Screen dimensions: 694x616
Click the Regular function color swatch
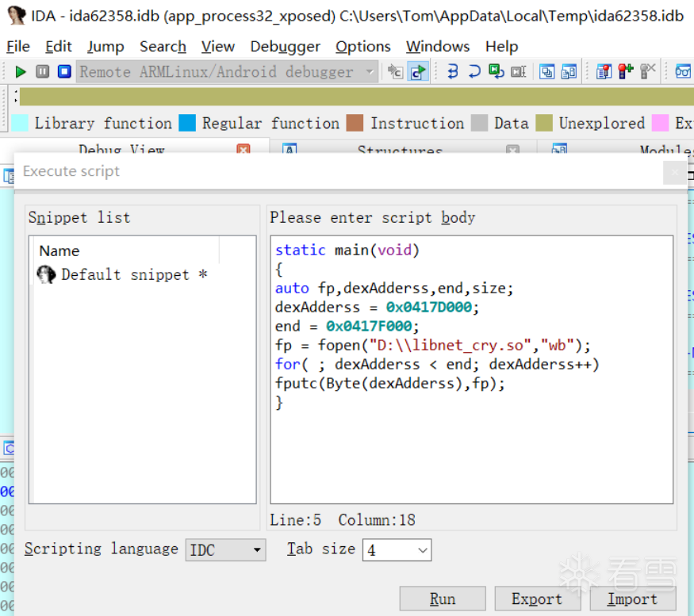(187, 123)
